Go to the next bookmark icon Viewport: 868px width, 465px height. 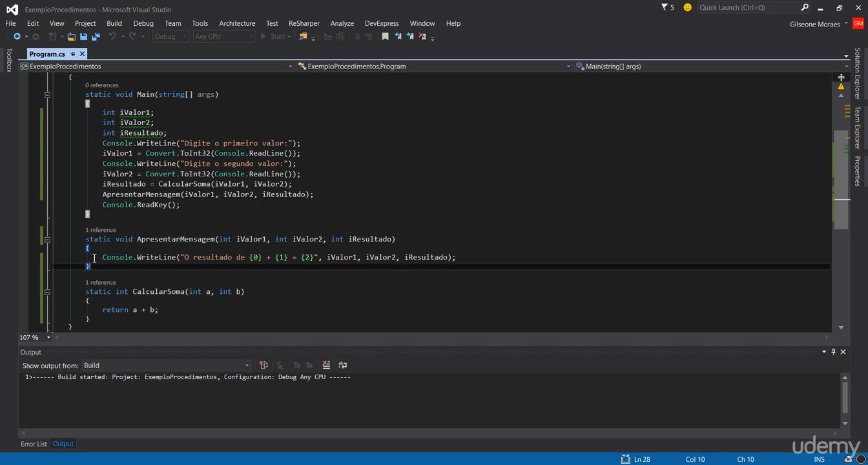tap(410, 37)
